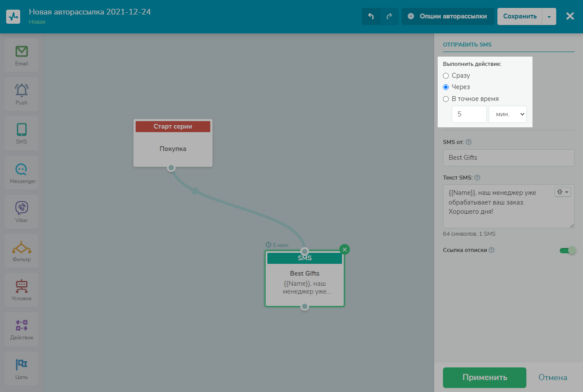
Task: Open the мин. time unit dropdown
Action: coord(507,114)
